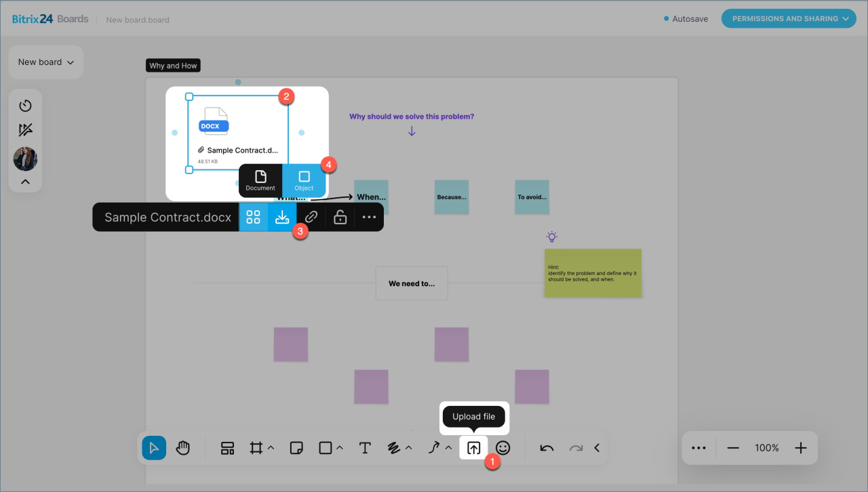Open the emoji sticker picker

pyautogui.click(x=502, y=448)
